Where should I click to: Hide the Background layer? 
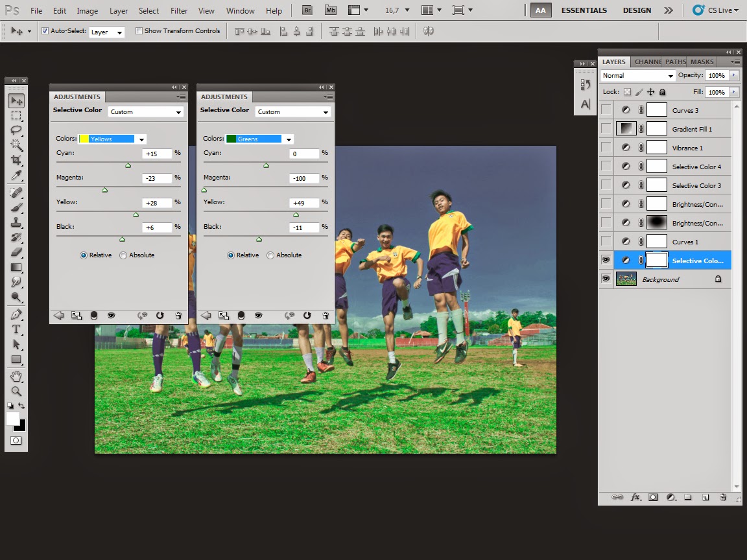(x=606, y=279)
